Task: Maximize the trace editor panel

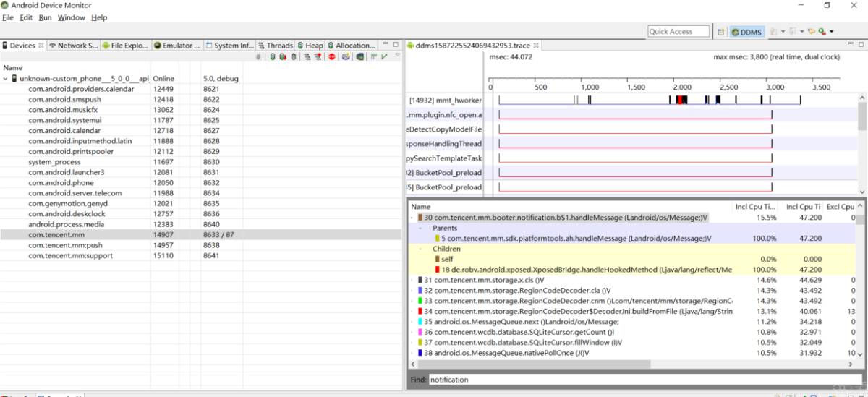Action: (x=861, y=45)
